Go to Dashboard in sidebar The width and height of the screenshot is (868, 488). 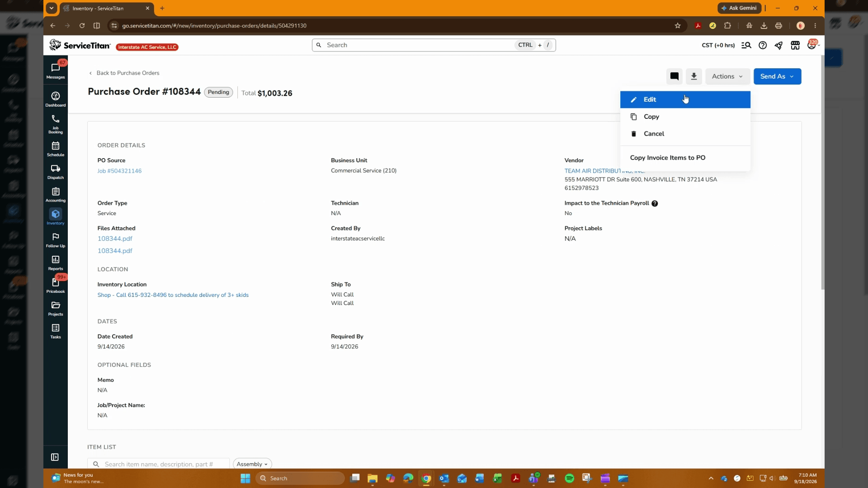coord(56,99)
